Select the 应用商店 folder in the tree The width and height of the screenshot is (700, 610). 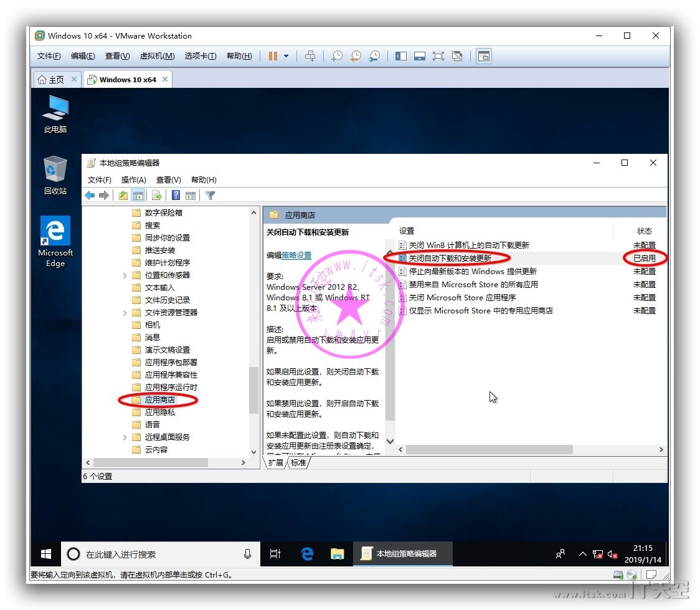160,399
